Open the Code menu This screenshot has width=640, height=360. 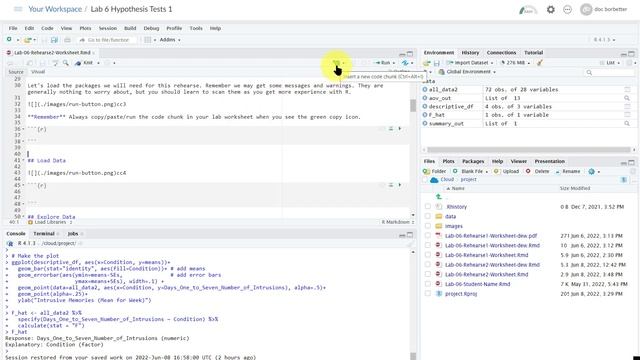tap(47, 28)
